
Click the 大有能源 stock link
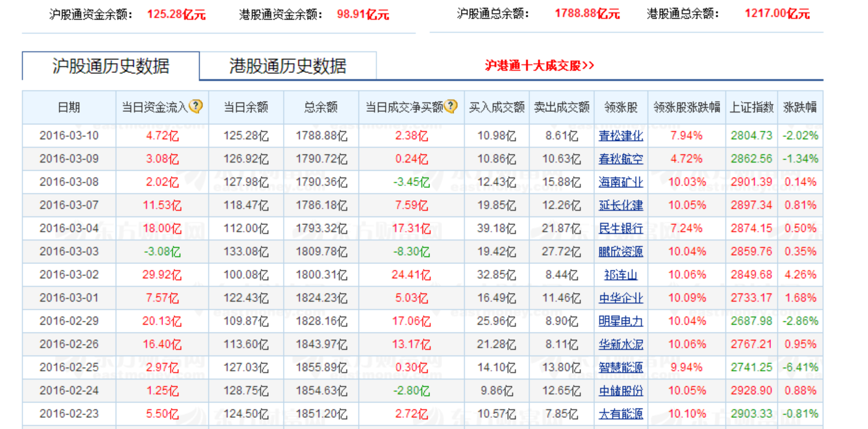(x=620, y=413)
